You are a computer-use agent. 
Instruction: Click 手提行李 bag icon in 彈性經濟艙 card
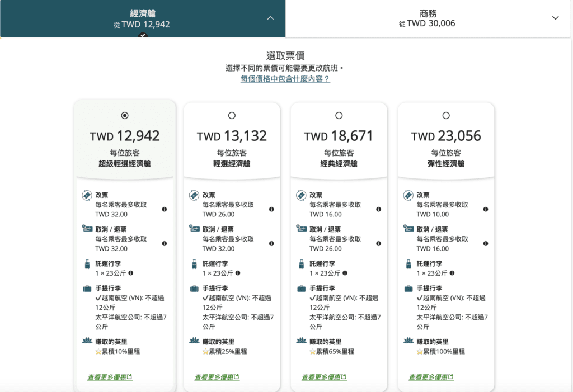pyautogui.click(x=408, y=289)
